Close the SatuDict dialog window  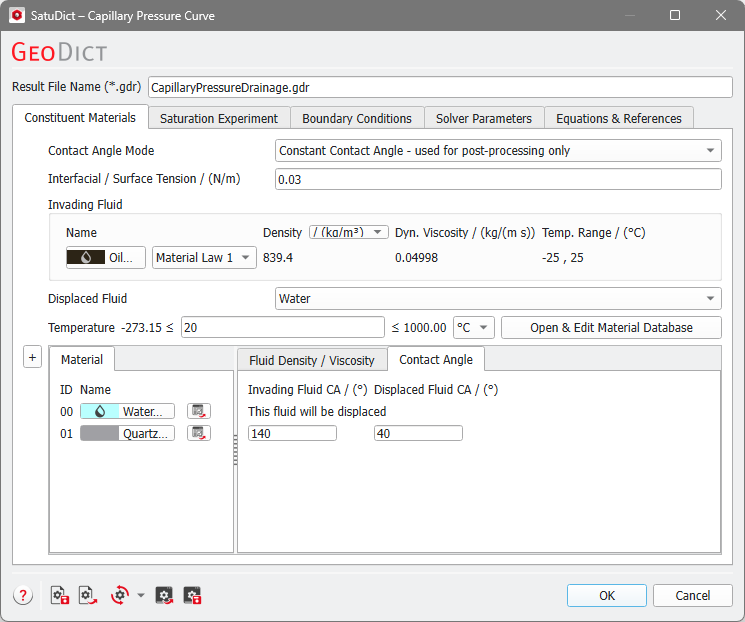click(721, 15)
